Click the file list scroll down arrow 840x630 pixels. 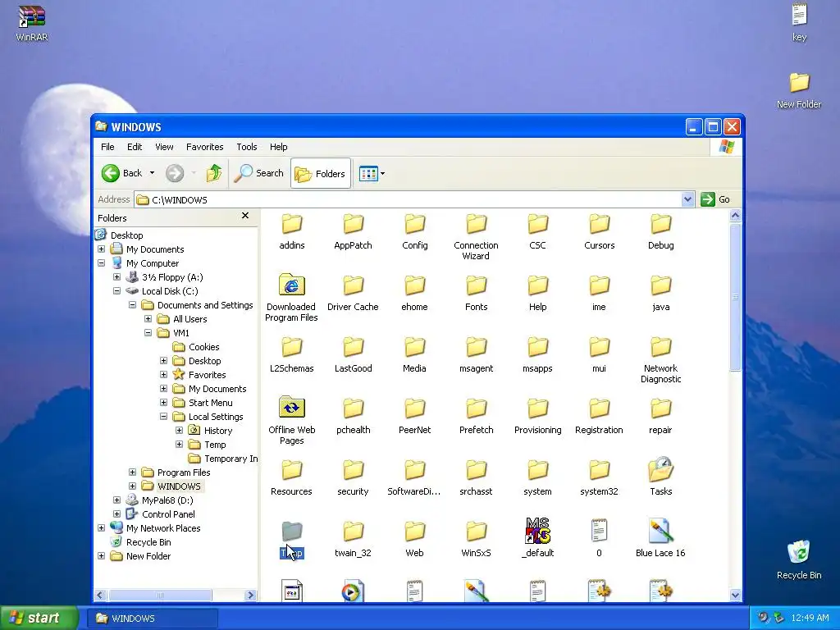coord(736,595)
